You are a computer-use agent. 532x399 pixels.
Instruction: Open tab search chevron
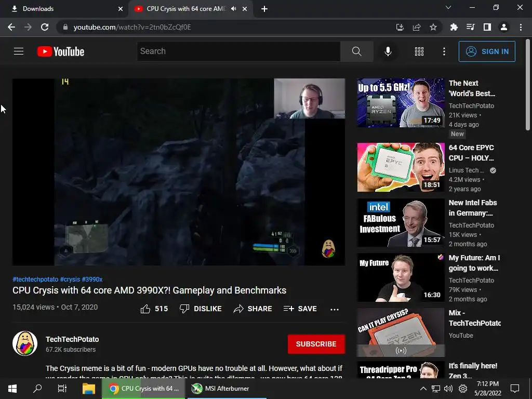tap(448, 7)
